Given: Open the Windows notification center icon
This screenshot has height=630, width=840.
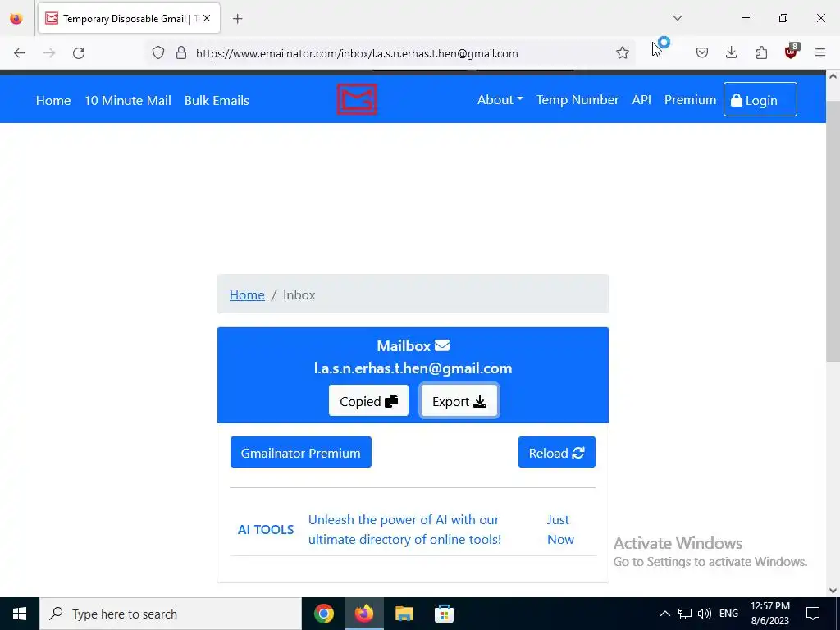Looking at the screenshot, I should pos(813,614).
